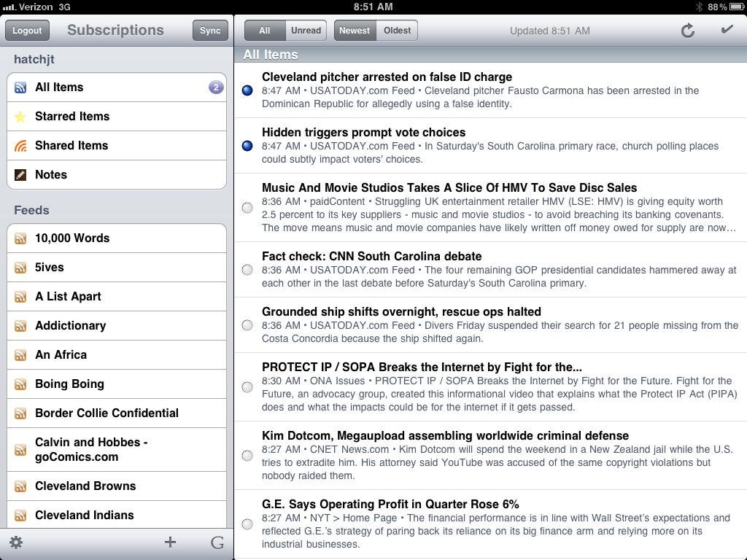
Task: Open the Calvin and Hobbes - goComics.com feed
Action: point(117,449)
